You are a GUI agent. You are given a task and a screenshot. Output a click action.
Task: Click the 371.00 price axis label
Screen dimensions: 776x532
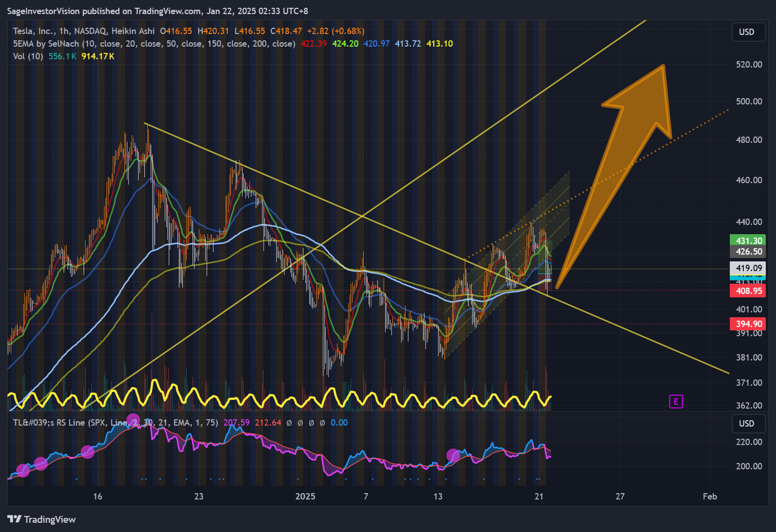[x=749, y=383]
